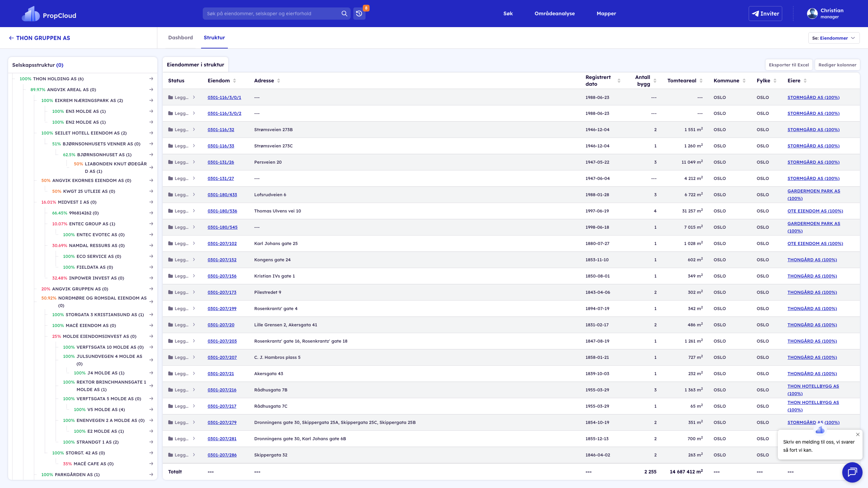This screenshot has height=488, width=868.
Task: Open THON HOTELLBYGG AS link for Rådhusgata 7B
Action: [813, 390]
